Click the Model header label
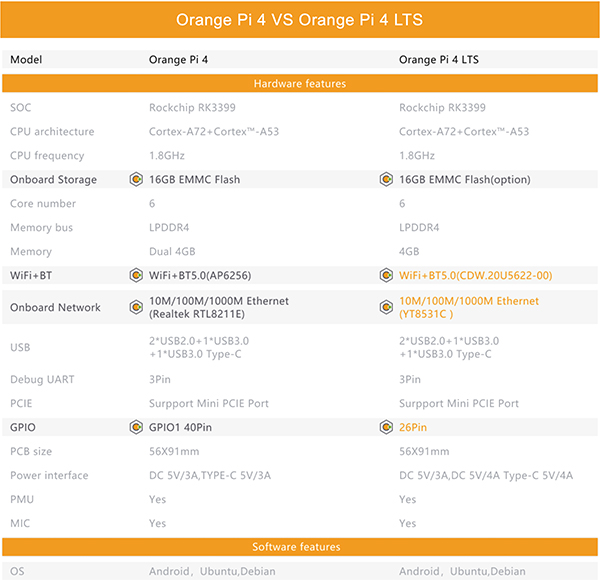600x580 pixels. click(26, 60)
